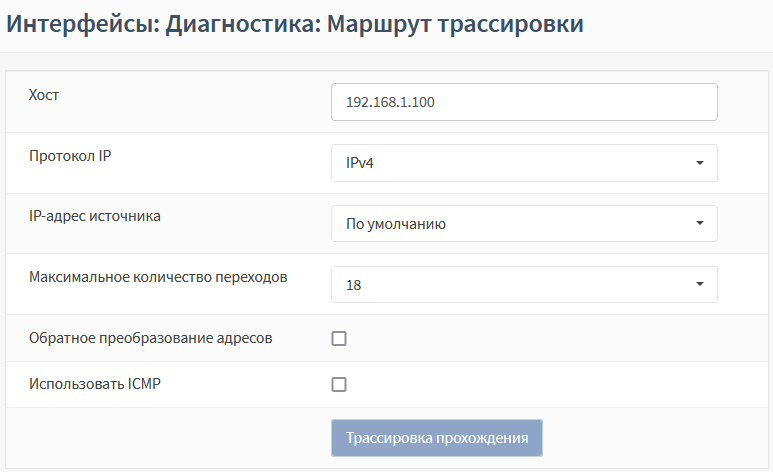
Task: Click the selected hop count value 18
Action: coord(353,285)
